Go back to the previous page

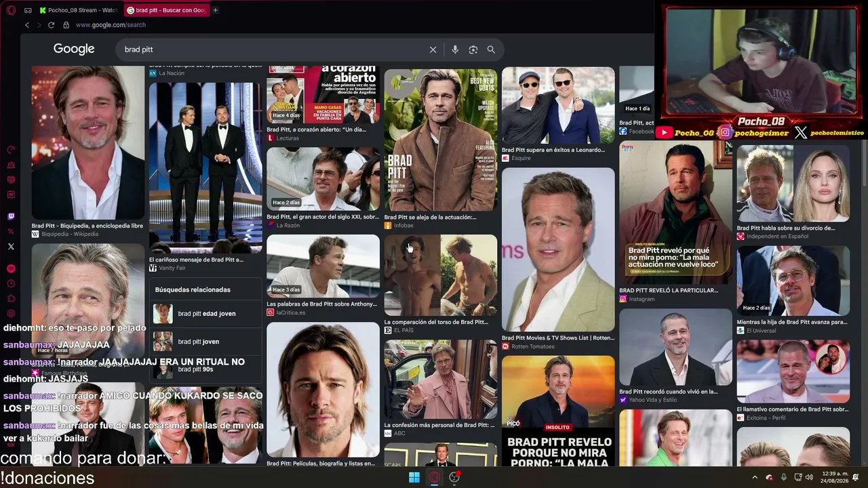coord(27,25)
